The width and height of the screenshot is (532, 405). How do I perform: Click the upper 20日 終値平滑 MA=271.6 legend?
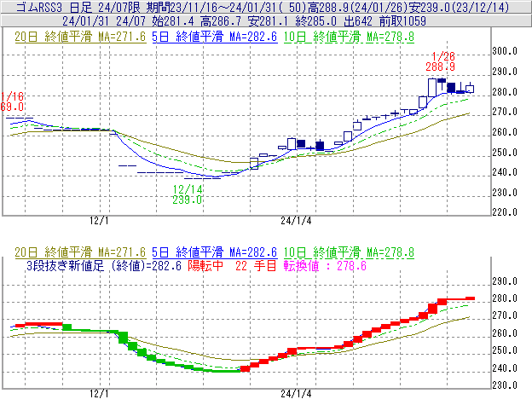click(80, 37)
